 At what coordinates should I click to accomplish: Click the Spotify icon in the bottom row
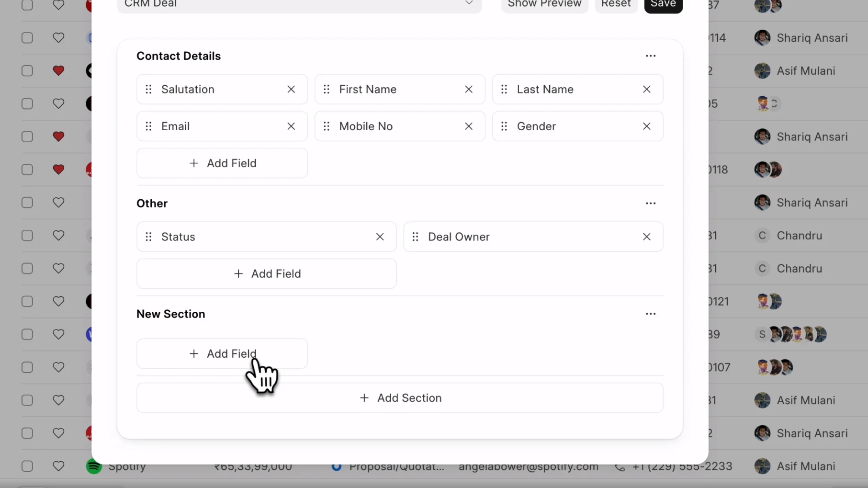pyautogui.click(x=94, y=466)
